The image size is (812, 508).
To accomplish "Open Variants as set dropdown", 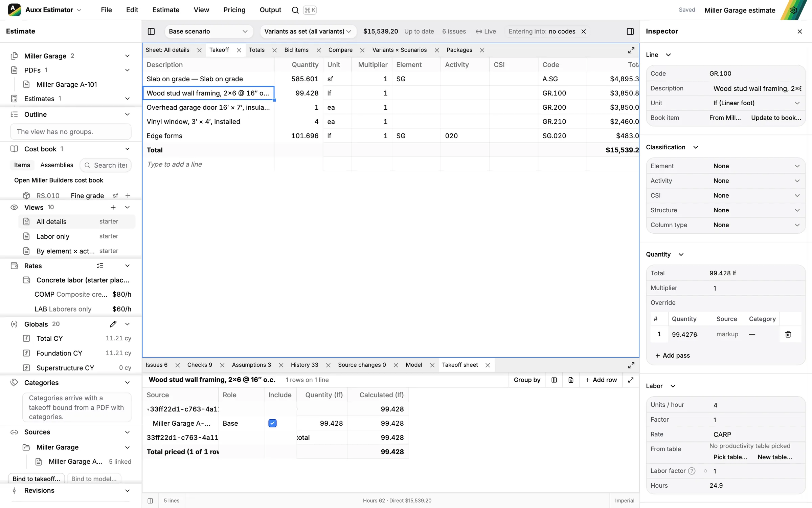I will [308, 31].
